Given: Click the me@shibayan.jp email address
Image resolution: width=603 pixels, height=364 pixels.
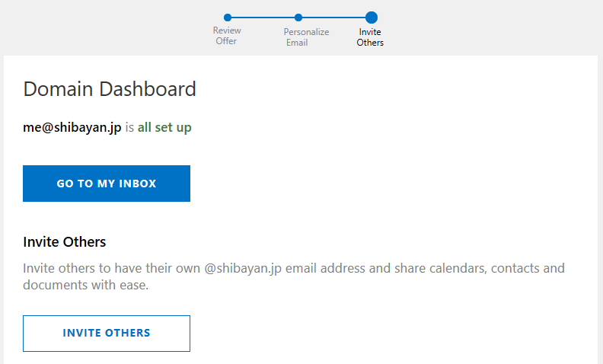Looking at the screenshot, I should (x=72, y=128).
